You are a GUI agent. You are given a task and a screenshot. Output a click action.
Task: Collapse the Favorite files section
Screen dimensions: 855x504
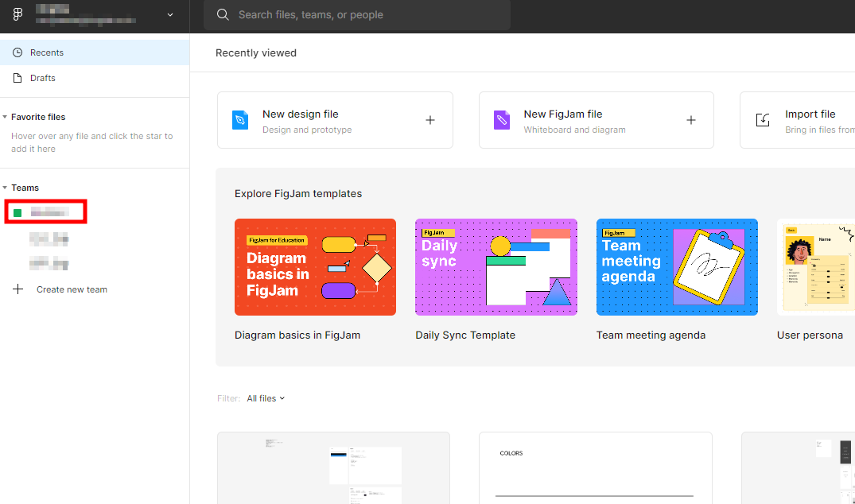(5, 117)
